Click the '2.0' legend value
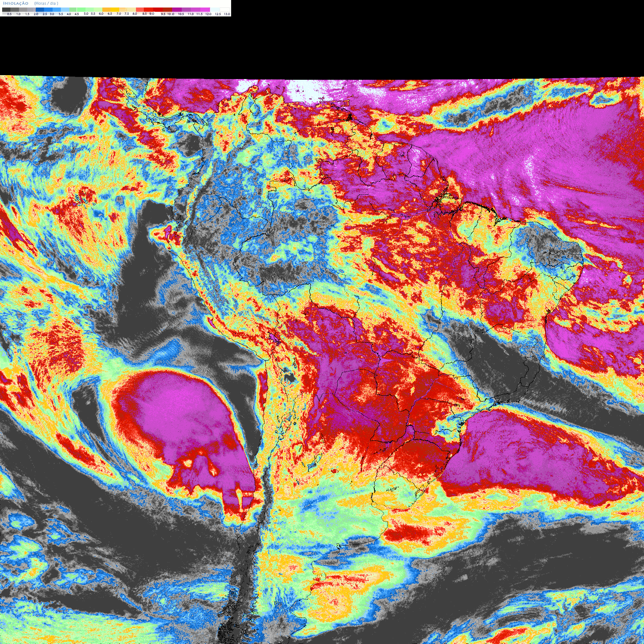Viewport: 644px width, 644px height. click(x=36, y=14)
